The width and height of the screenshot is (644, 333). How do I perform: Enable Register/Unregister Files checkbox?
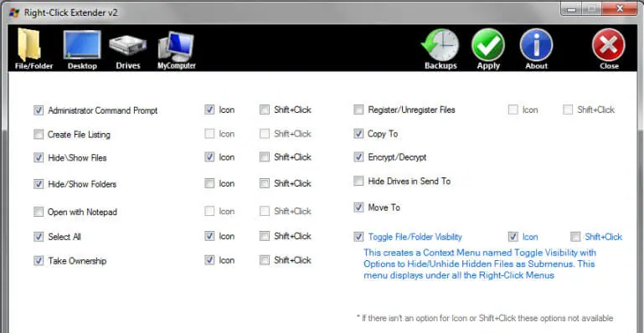(x=358, y=110)
